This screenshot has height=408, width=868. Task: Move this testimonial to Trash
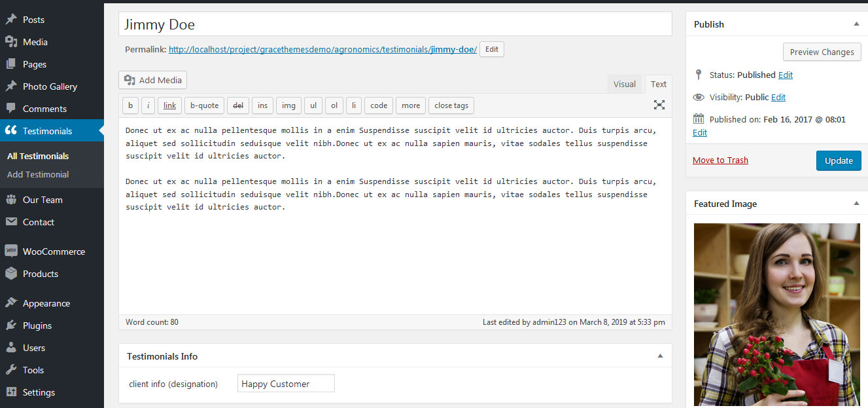tap(720, 160)
